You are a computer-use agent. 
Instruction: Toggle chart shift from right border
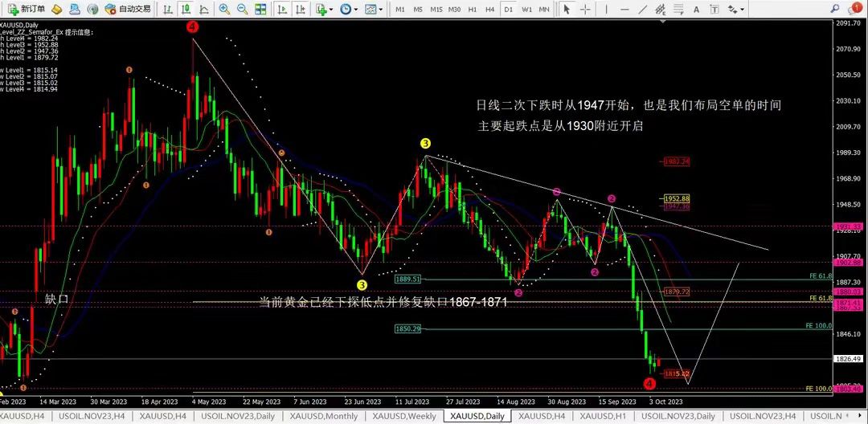pyautogui.click(x=300, y=10)
